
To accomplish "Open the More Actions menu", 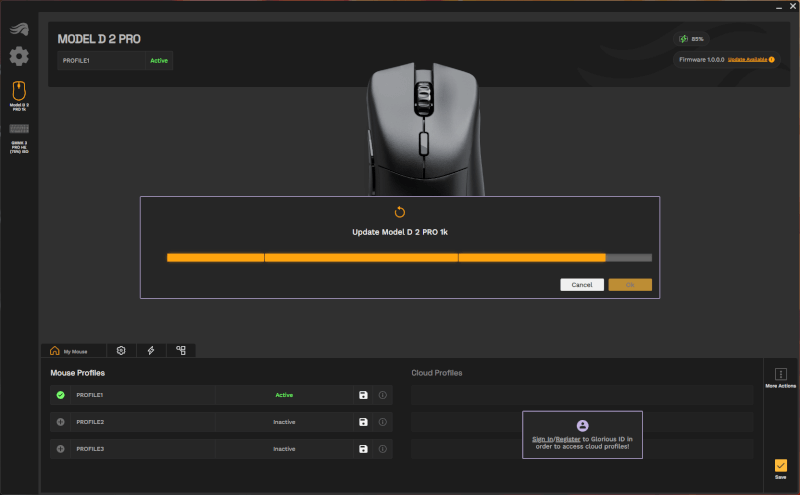I will tap(781, 377).
